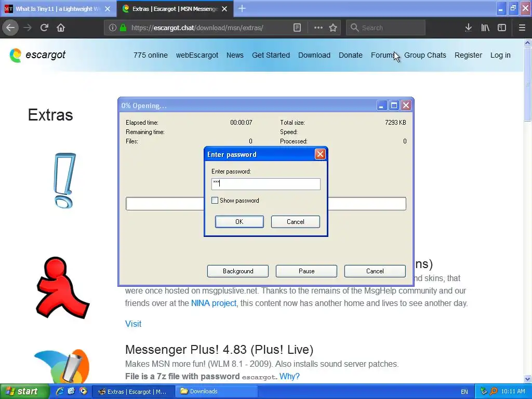Open the Firefox hamburger menu
The width and height of the screenshot is (532, 399).
[x=522, y=28]
